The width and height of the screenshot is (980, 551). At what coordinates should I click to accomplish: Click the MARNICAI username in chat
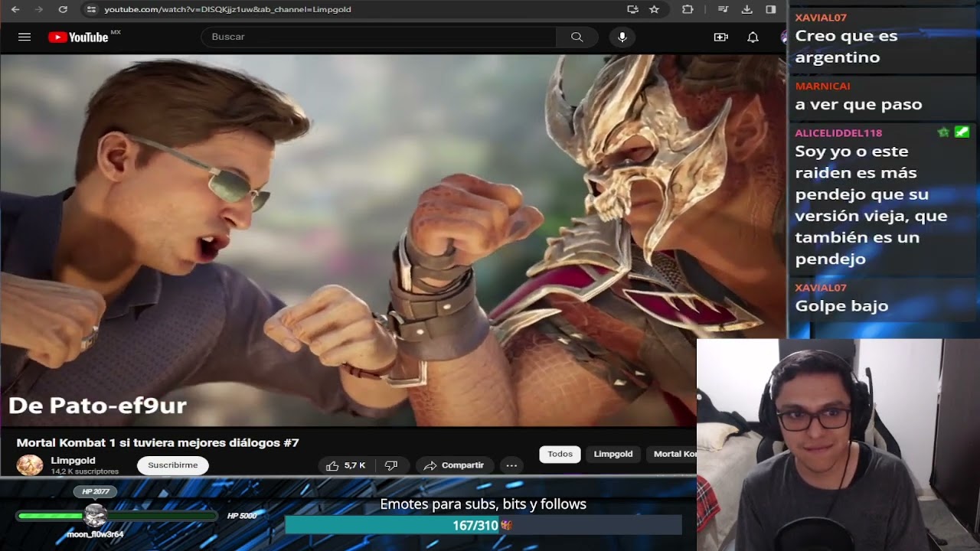click(x=822, y=86)
